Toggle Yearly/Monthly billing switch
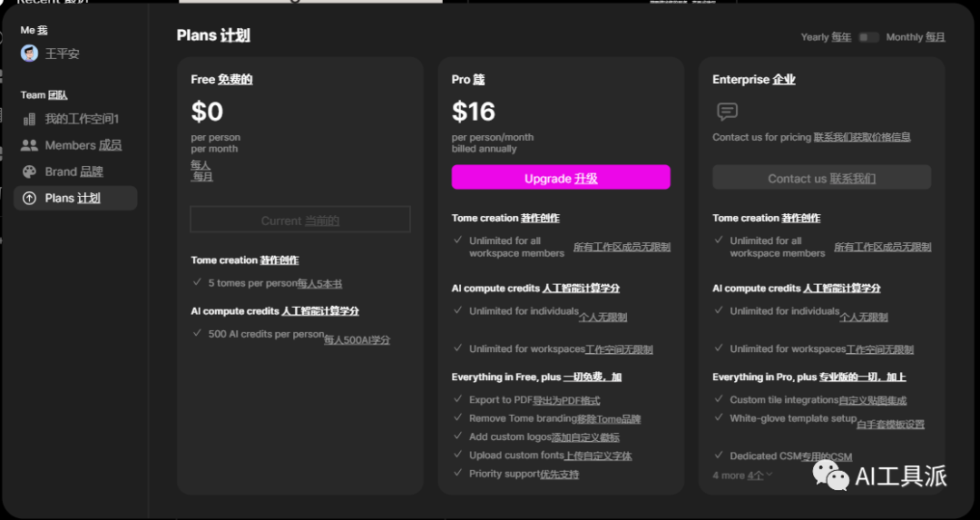 (x=868, y=37)
